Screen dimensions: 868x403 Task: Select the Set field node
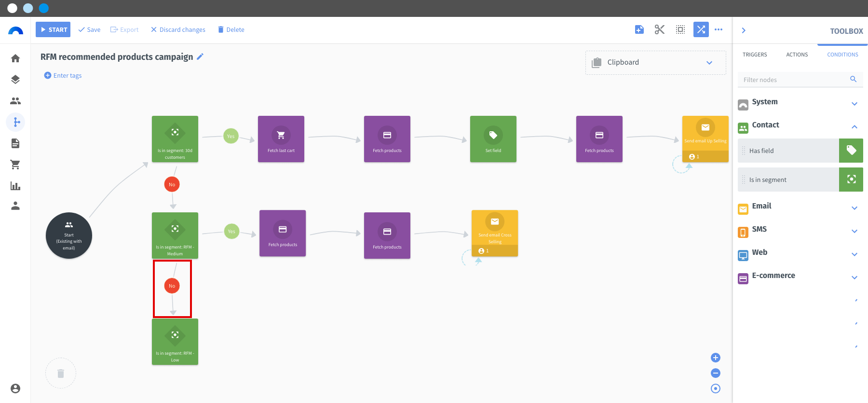[x=493, y=139]
